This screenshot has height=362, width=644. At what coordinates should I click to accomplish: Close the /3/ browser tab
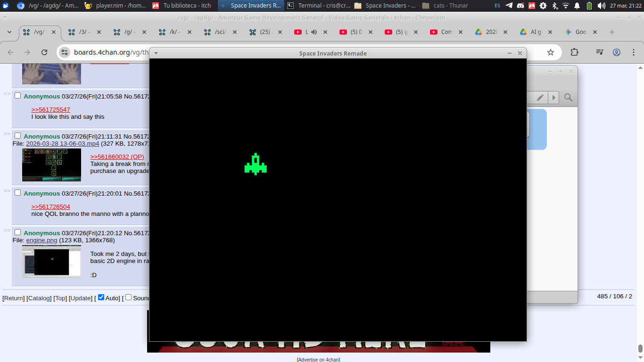[99, 32]
